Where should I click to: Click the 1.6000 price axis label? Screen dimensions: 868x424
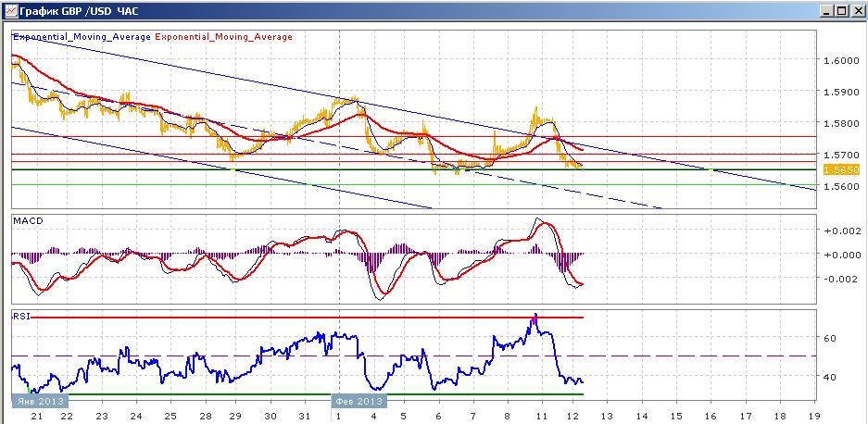[x=841, y=60]
